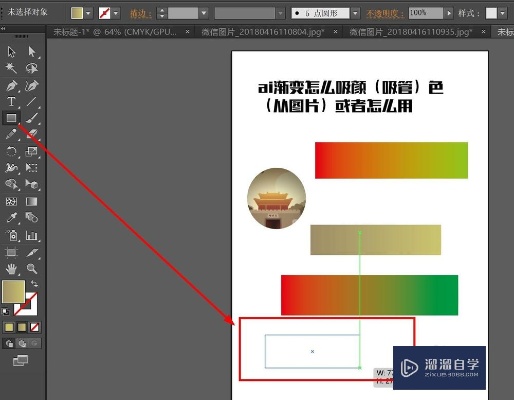Enable Draw Inside mode

tap(34, 343)
